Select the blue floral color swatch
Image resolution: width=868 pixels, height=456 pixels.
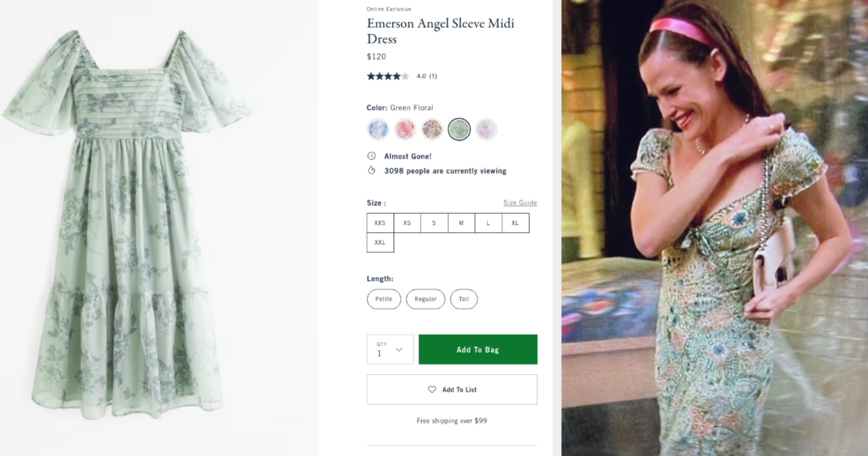(378, 129)
